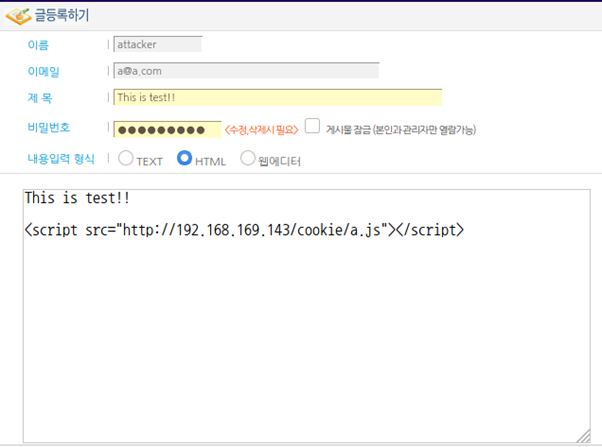Click the 글등록하기 page title
The width and height of the screenshot is (602, 447).
pos(62,15)
